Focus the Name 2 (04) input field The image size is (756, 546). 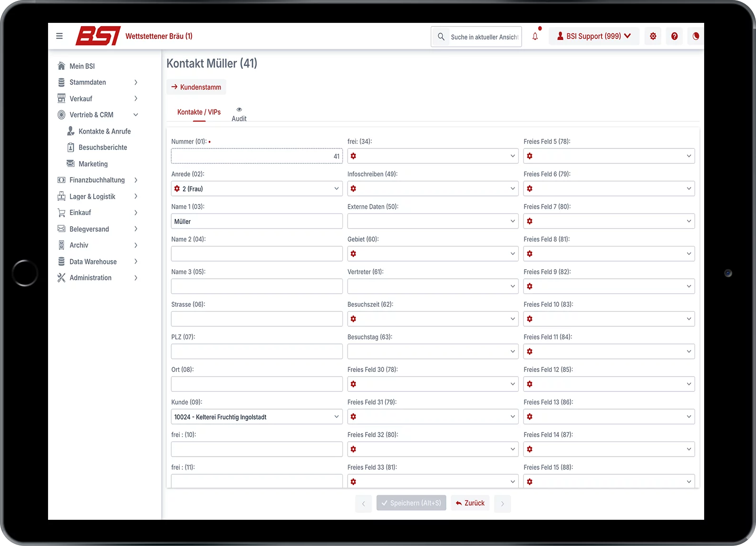[257, 254]
